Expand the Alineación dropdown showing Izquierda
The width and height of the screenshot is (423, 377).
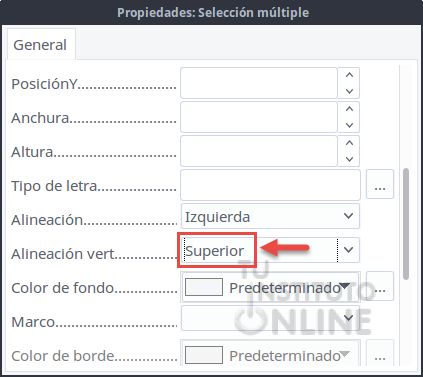tap(270, 216)
